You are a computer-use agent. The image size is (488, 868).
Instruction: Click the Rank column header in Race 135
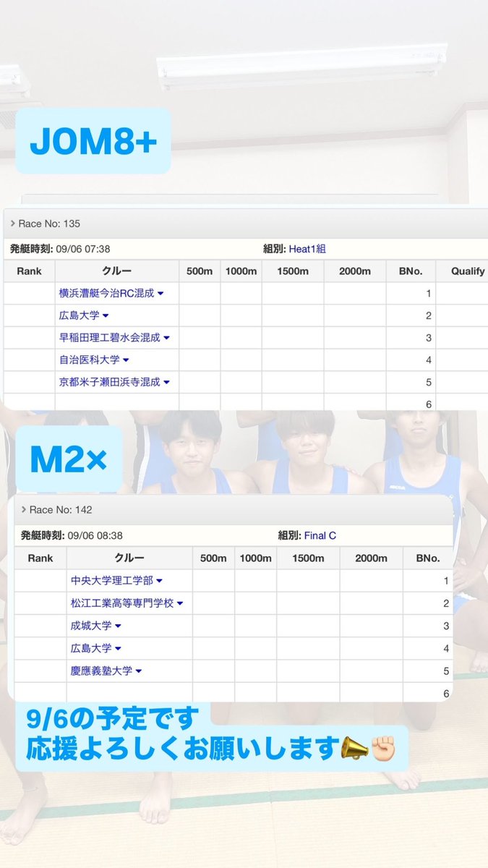[29, 271]
